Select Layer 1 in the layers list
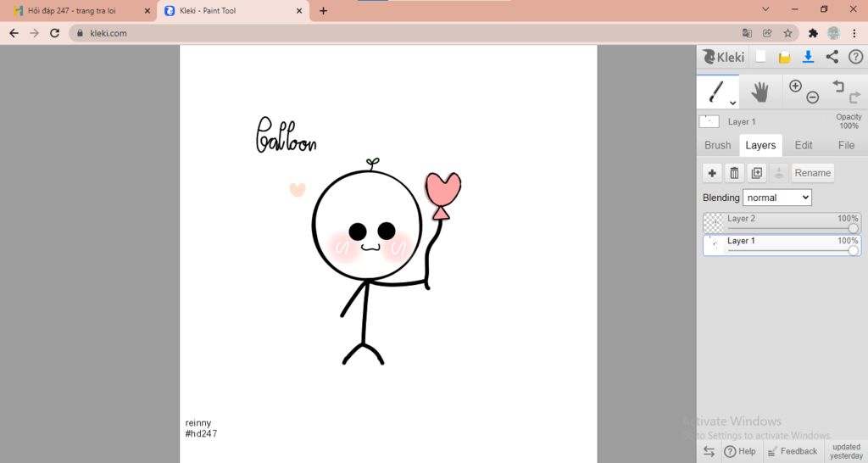The height and width of the screenshot is (463, 868). pyautogui.click(x=782, y=245)
